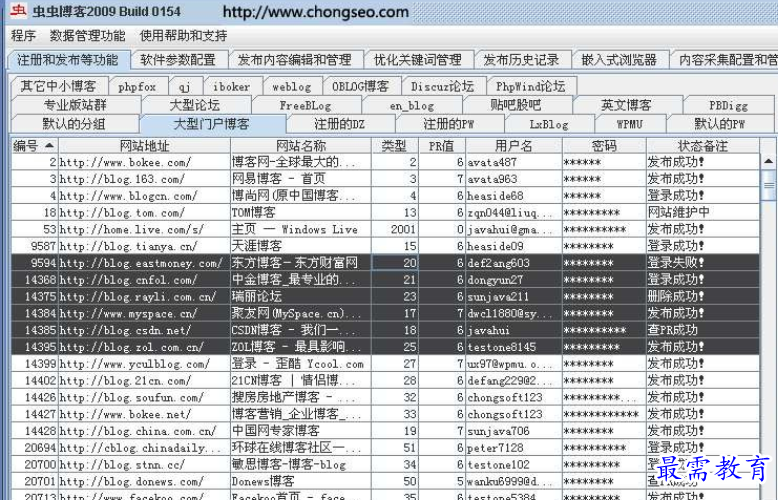Select the PBDigg group tab
Screen dimensions: 778x500
(728, 105)
